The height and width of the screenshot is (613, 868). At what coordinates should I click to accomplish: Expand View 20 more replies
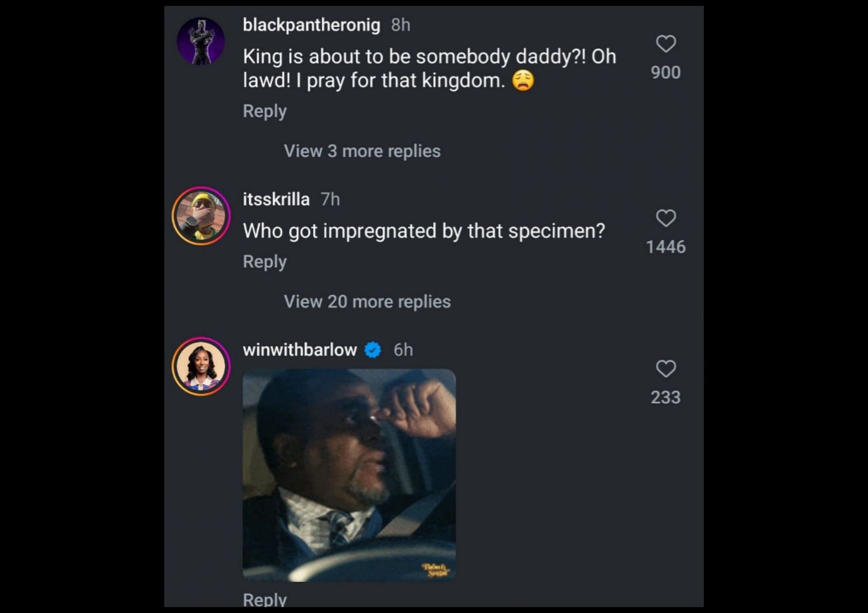[x=367, y=302]
